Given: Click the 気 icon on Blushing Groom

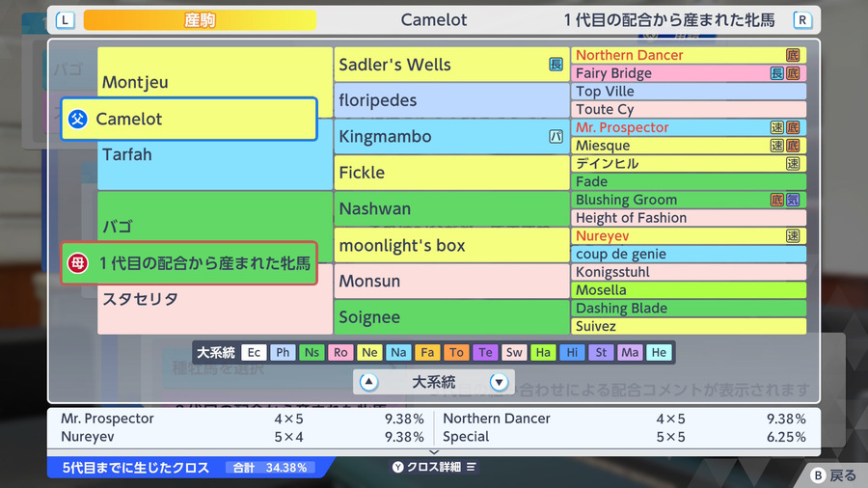Looking at the screenshot, I should tap(793, 200).
